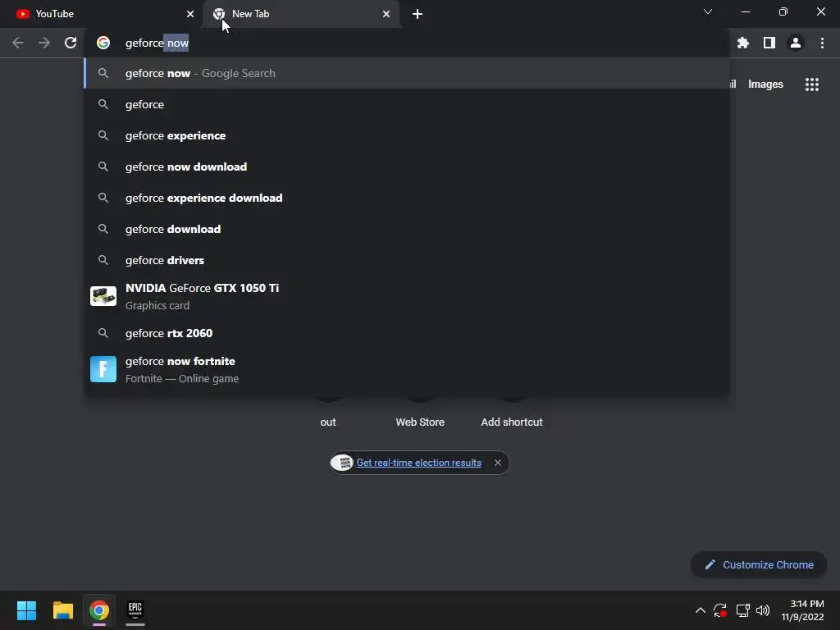Click the address bar with geforce now
The image size is (840, 630).
click(407, 43)
